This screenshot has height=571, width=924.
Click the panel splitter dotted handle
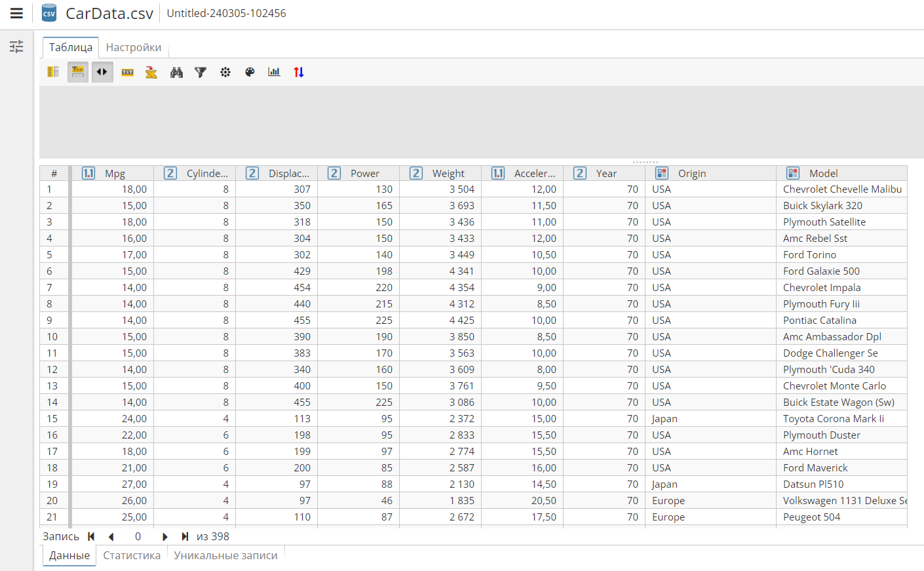point(645,162)
